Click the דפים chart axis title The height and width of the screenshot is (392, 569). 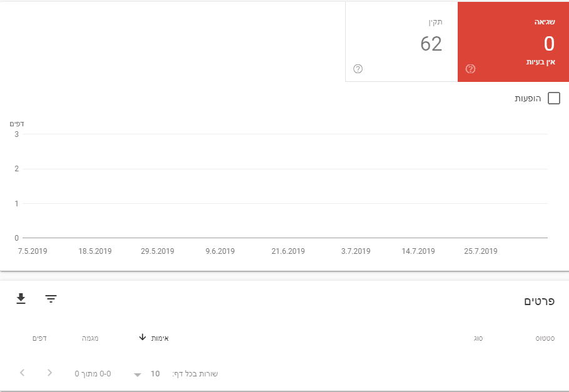tap(17, 124)
